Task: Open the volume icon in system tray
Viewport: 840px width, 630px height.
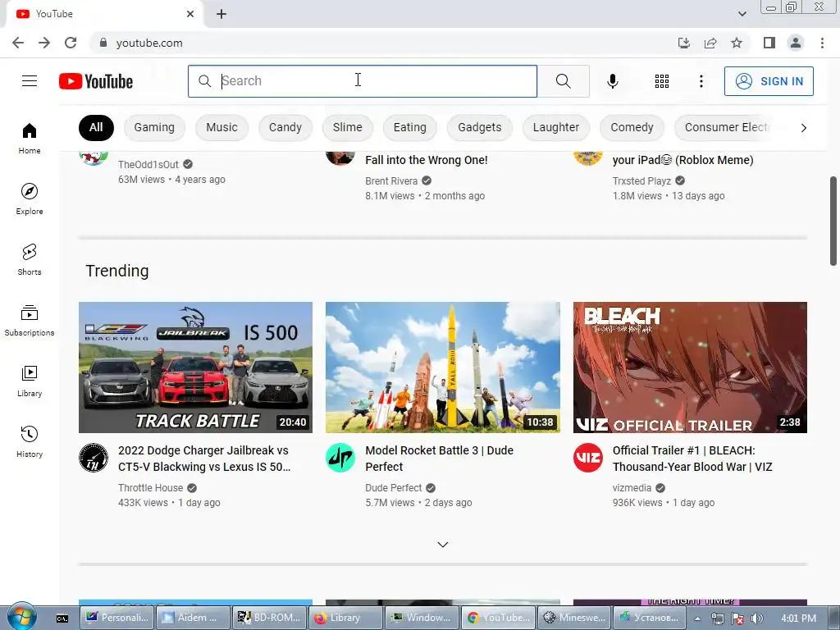Action: tap(756, 619)
